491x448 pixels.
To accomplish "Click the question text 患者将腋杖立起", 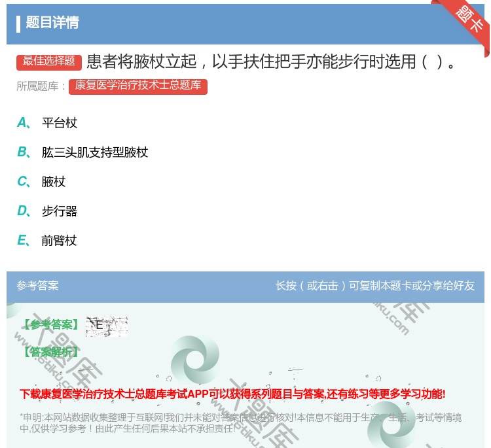I will (x=270, y=61).
